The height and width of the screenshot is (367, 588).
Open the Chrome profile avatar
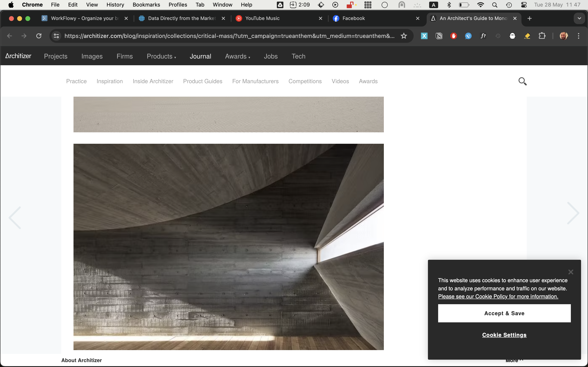pyautogui.click(x=564, y=36)
